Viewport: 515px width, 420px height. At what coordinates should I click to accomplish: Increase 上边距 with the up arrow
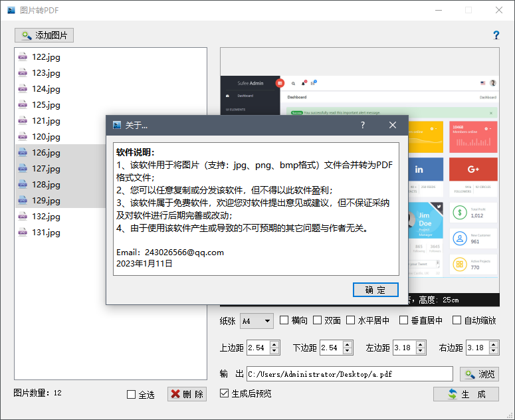click(274, 344)
